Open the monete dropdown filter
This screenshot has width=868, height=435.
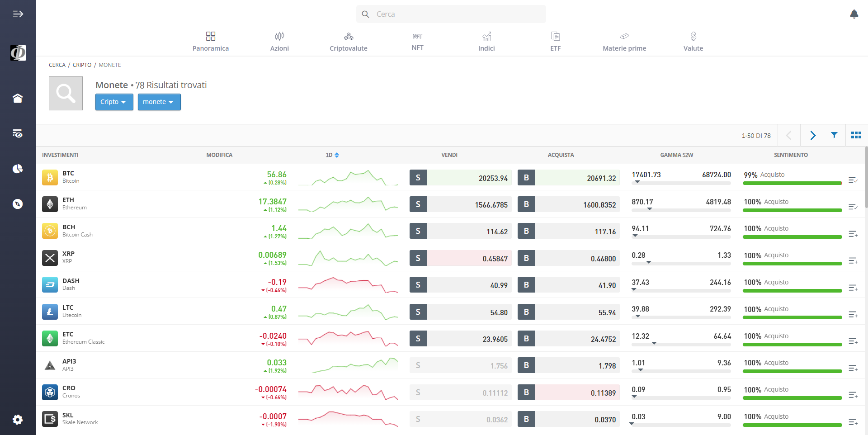(x=159, y=102)
